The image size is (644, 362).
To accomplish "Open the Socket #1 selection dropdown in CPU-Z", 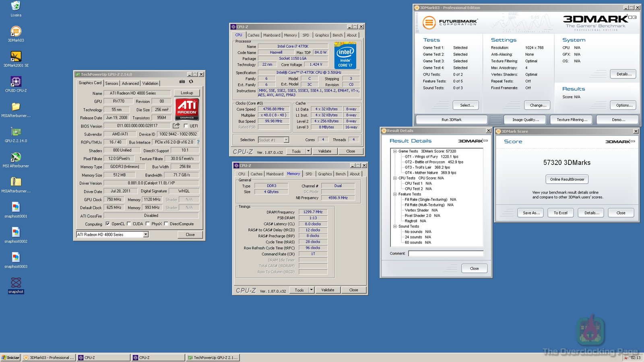I will pos(286,140).
